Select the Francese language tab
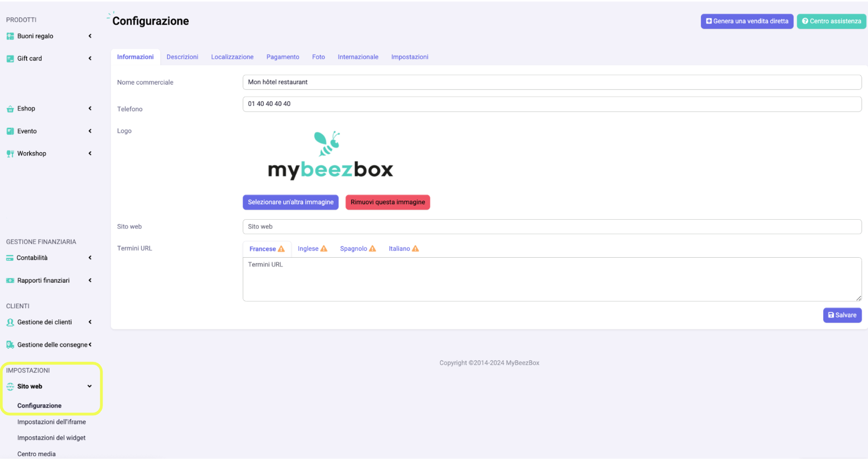Screen dimensions: 868x461 click(267, 249)
